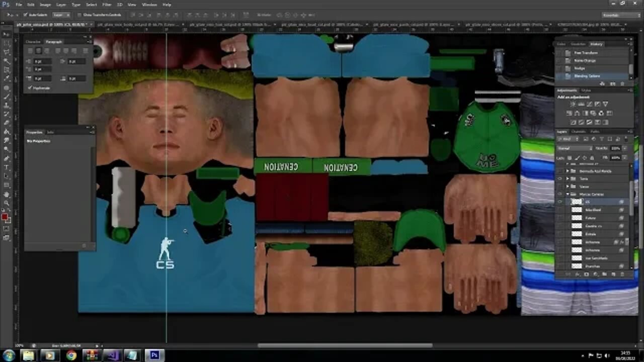Hide the CS layer
The width and height of the screenshot is (644, 362).
click(x=560, y=202)
